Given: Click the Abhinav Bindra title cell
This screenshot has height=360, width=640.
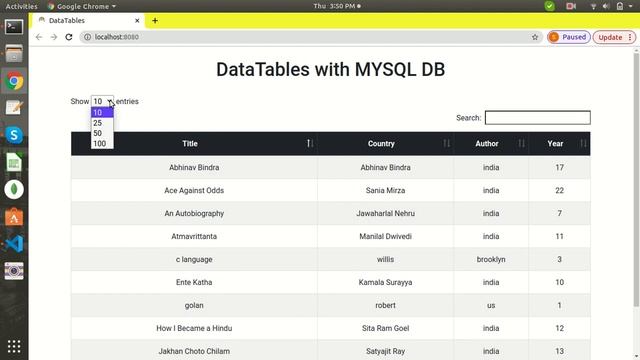Looking at the screenshot, I should click(194, 167).
